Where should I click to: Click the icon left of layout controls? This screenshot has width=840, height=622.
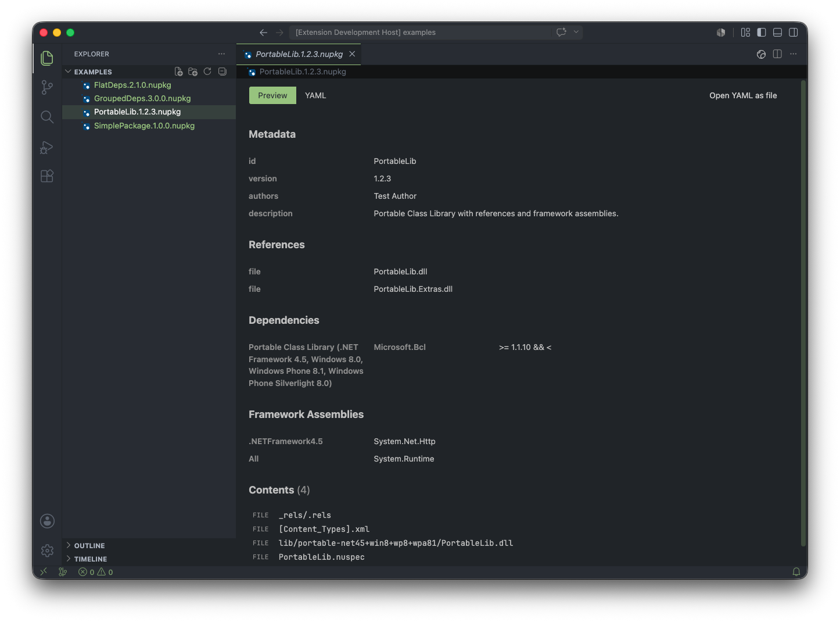coord(721,33)
